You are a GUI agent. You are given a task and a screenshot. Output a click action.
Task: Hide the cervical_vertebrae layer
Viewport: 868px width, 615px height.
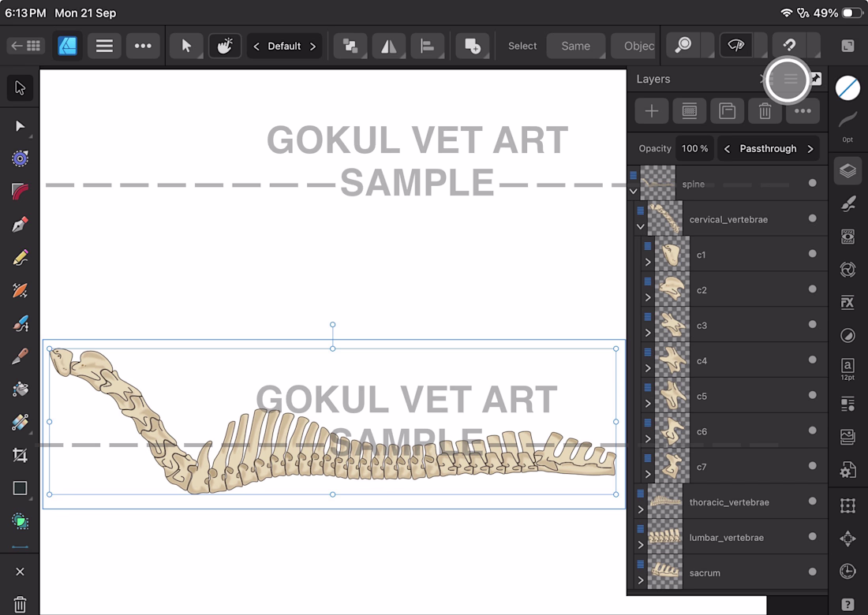[812, 218]
